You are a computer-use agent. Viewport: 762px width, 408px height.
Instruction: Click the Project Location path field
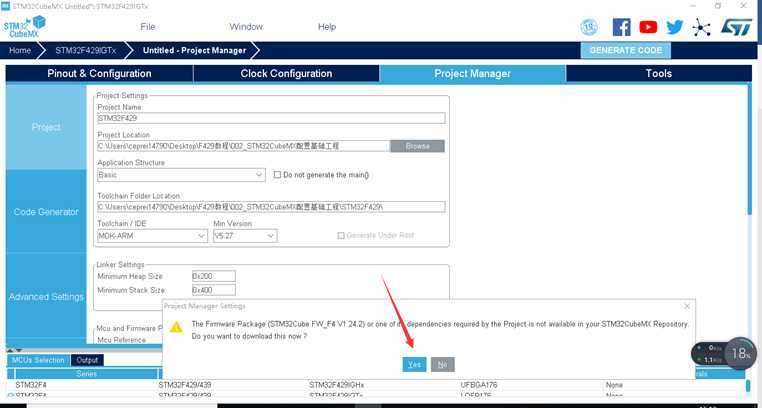(x=243, y=146)
